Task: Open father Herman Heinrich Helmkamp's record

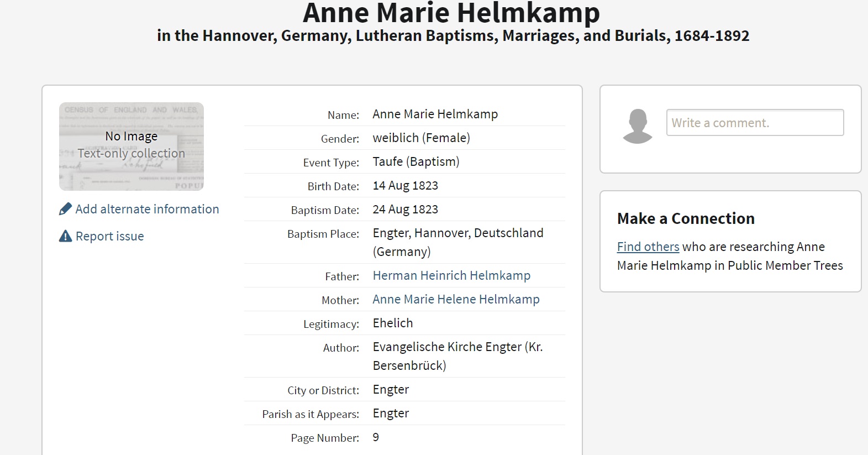Action: click(x=451, y=275)
